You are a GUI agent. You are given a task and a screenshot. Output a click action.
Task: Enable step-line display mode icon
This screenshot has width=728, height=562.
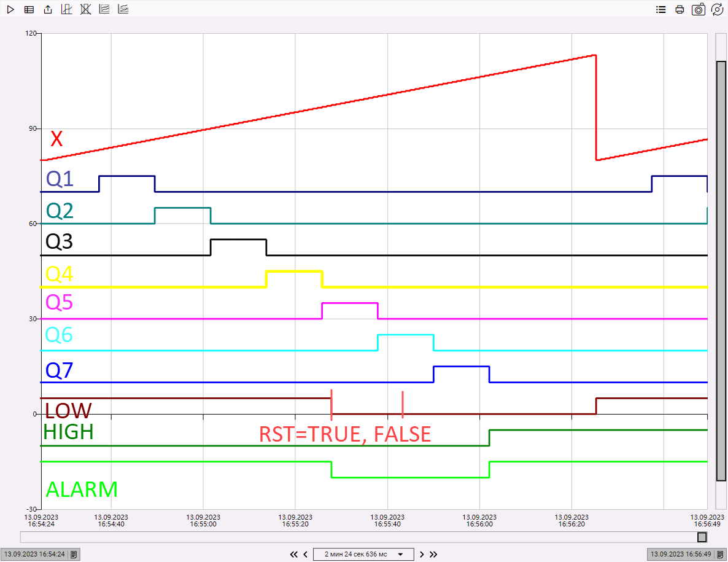coord(66,9)
